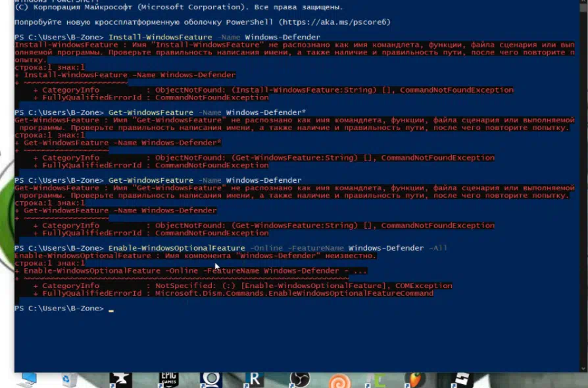Click the PowerShell vertical scrollbar track
The width and height of the screenshot is (588, 388).
coord(583,187)
